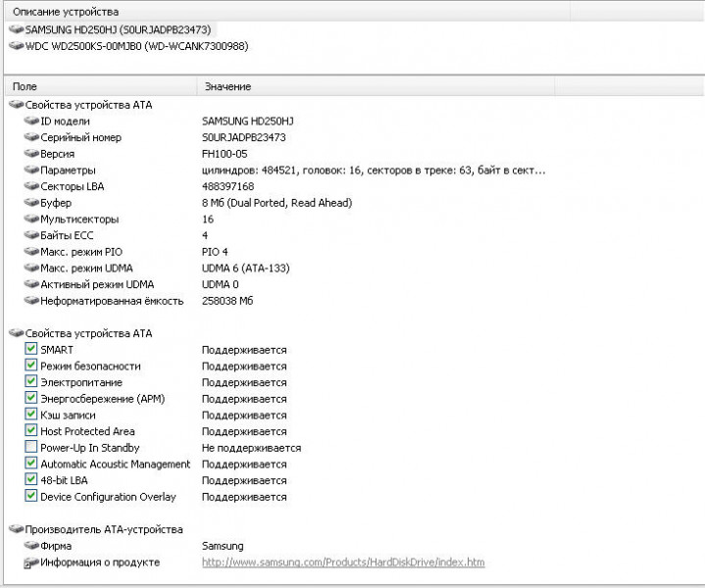705x588 pixels.
Task: Click the Версия row icon
Action: (x=31, y=154)
